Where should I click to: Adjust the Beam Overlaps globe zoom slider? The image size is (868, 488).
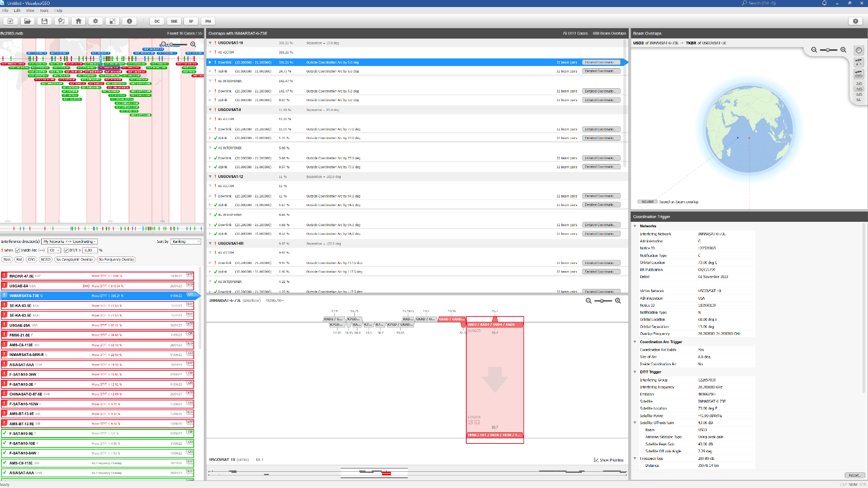click(828, 50)
